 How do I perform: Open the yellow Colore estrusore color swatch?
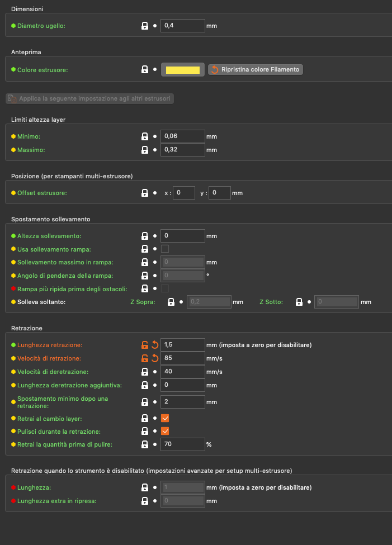coord(183,70)
